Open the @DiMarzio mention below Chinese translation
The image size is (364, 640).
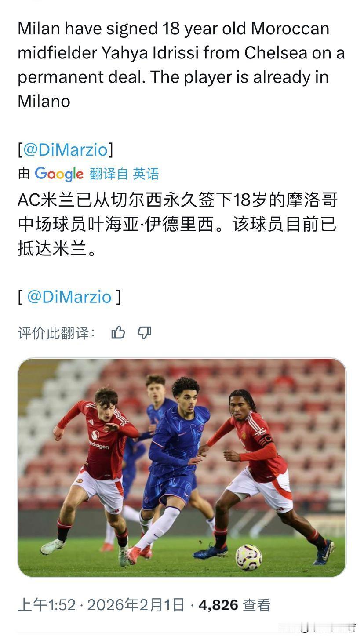[x=69, y=297]
